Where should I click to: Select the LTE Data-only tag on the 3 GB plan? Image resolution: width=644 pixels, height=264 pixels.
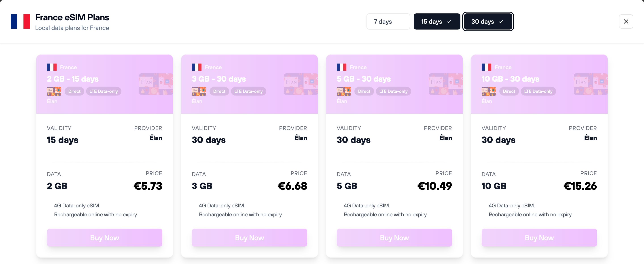coord(248,91)
